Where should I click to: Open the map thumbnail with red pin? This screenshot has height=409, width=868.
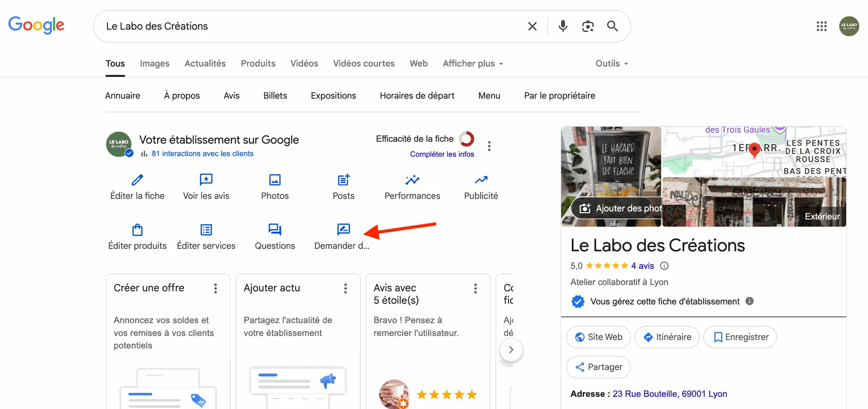click(x=754, y=151)
